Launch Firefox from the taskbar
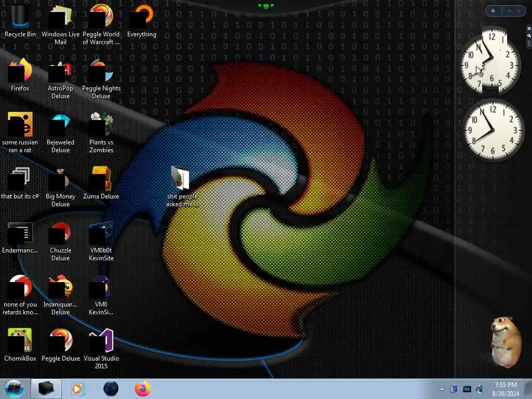 coord(143,389)
